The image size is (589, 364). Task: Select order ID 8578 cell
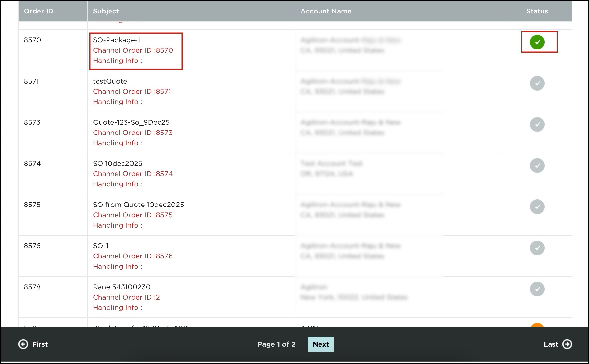[x=32, y=287]
